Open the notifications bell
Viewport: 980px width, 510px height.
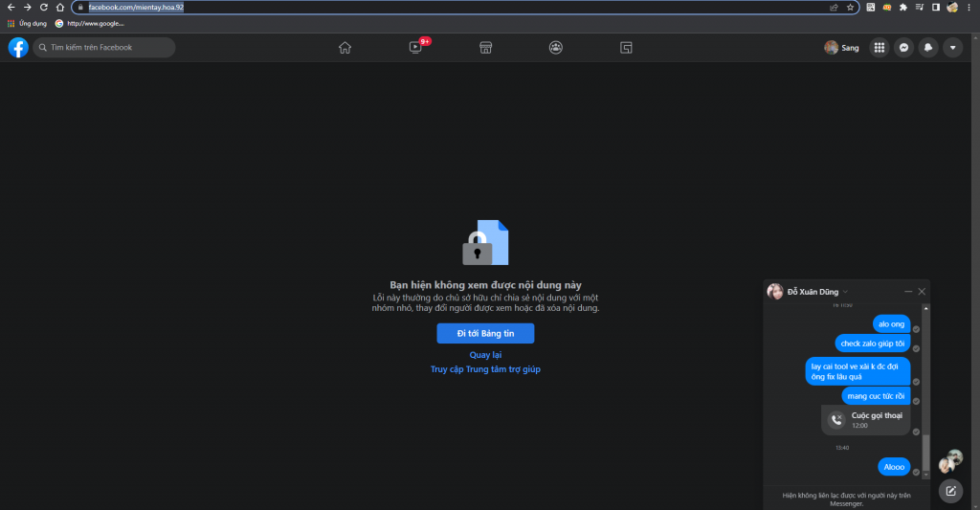[927, 47]
